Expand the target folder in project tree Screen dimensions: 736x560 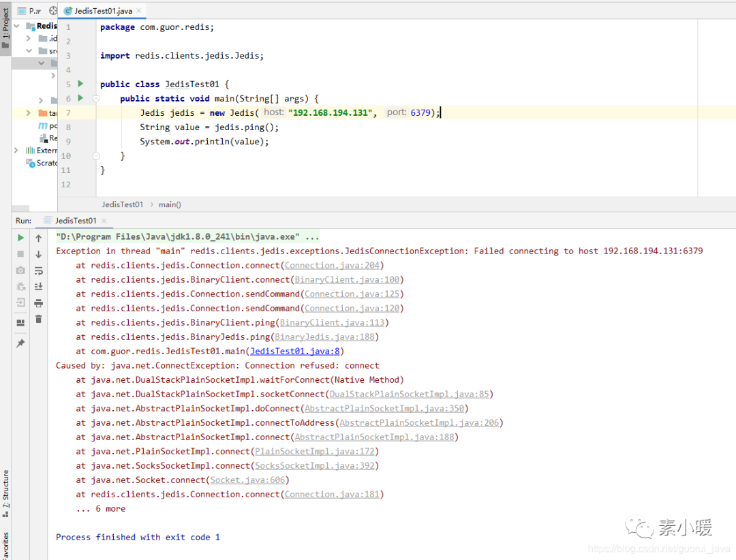click(x=29, y=112)
